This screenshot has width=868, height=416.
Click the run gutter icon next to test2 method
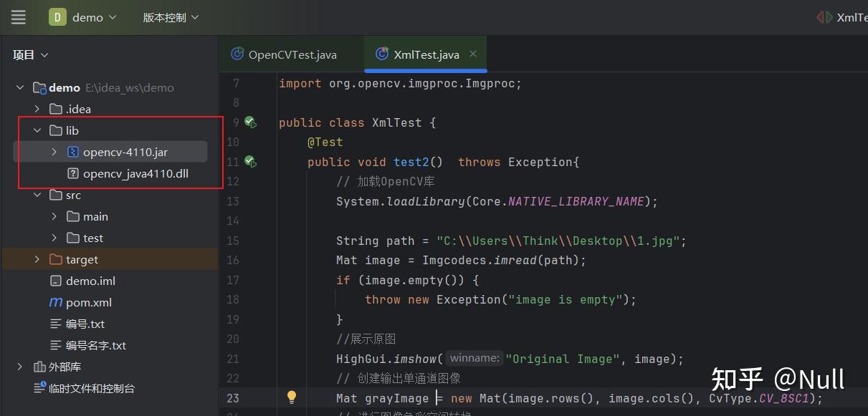250,161
